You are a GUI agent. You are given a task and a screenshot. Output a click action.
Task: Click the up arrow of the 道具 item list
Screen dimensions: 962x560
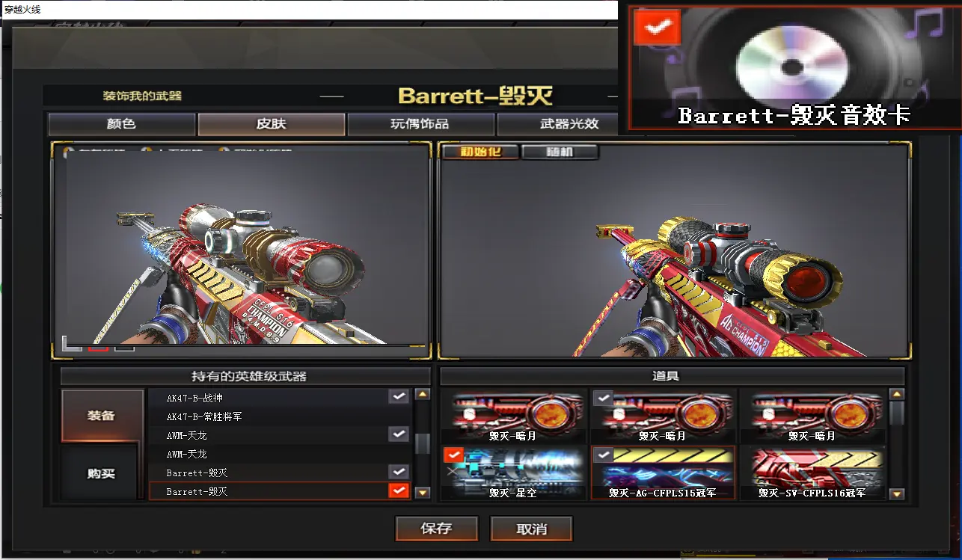898,395
